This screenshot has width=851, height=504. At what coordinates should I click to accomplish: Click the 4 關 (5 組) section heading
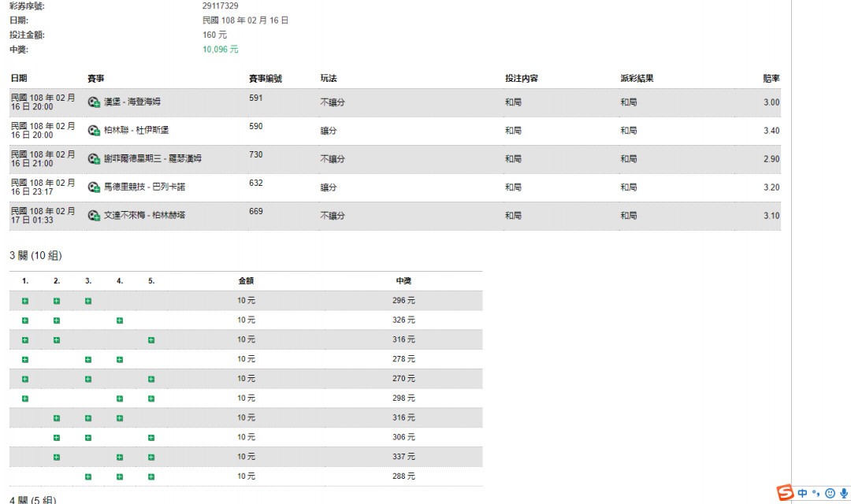[32, 500]
